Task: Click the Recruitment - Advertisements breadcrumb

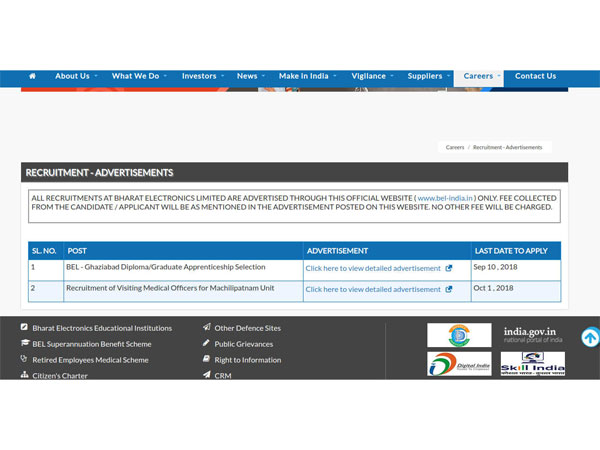Action: point(507,147)
